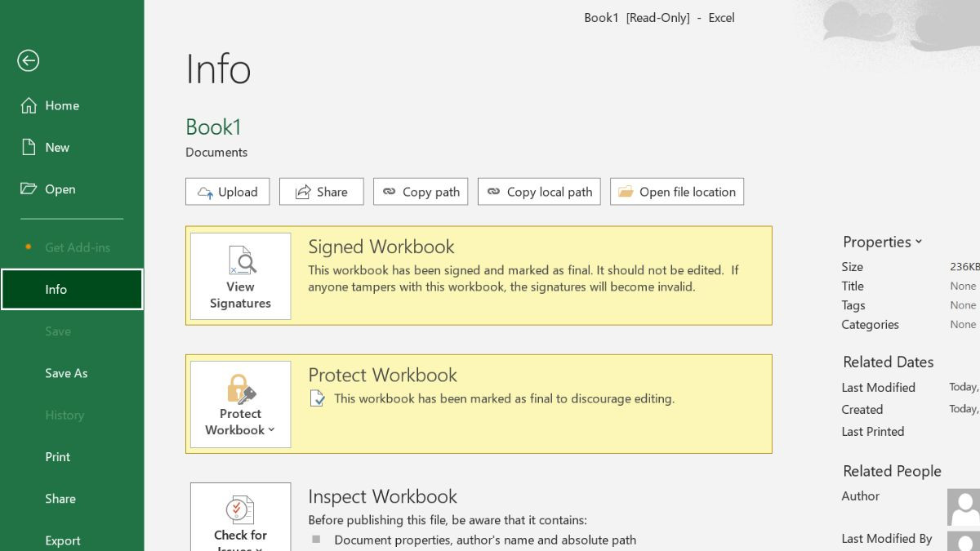Go back using the circled arrow

pos(29,60)
